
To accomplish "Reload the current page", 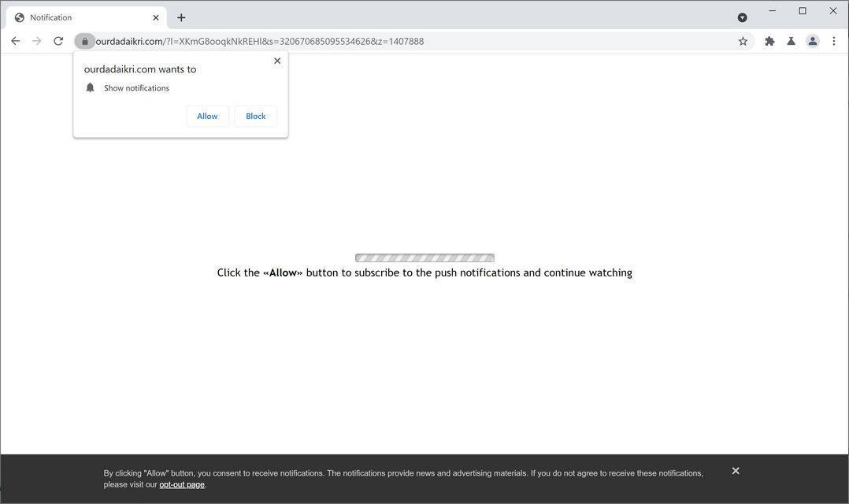I will (57, 40).
